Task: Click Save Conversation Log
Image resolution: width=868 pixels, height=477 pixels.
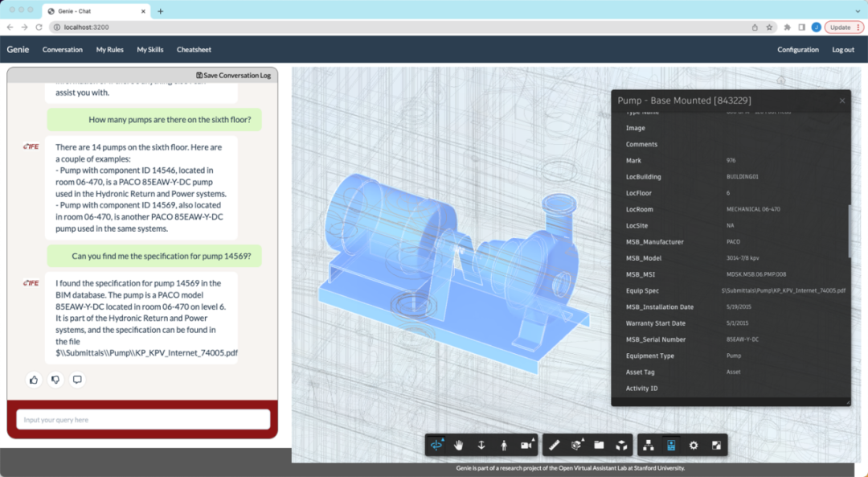Action: [234, 76]
